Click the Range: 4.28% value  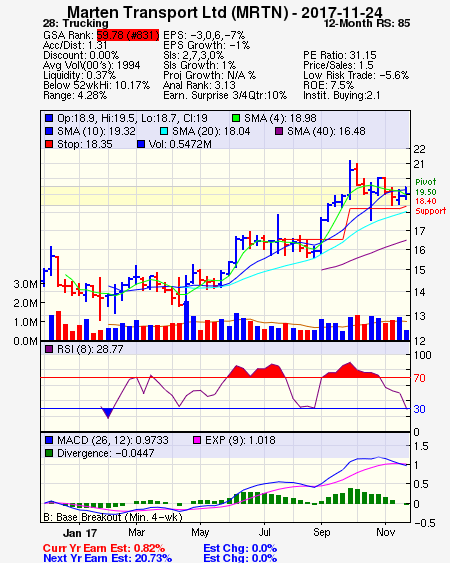pyautogui.click(x=75, y=96)
